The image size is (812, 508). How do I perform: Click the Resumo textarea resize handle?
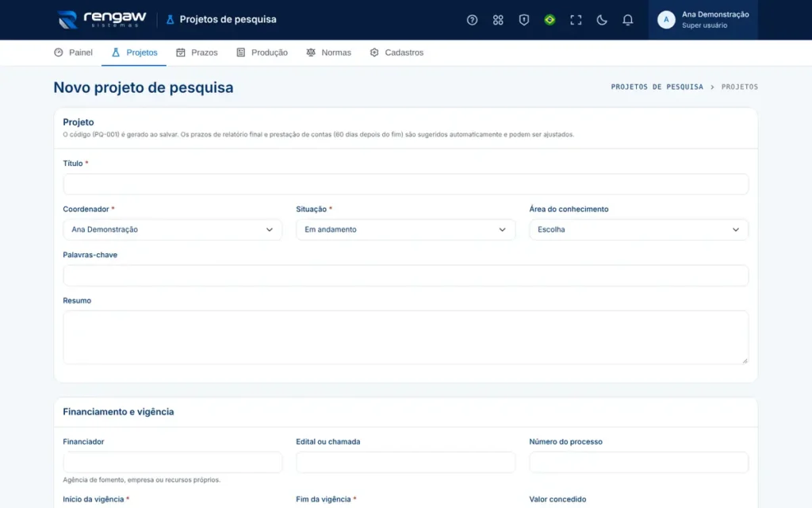tap(745, 360)
